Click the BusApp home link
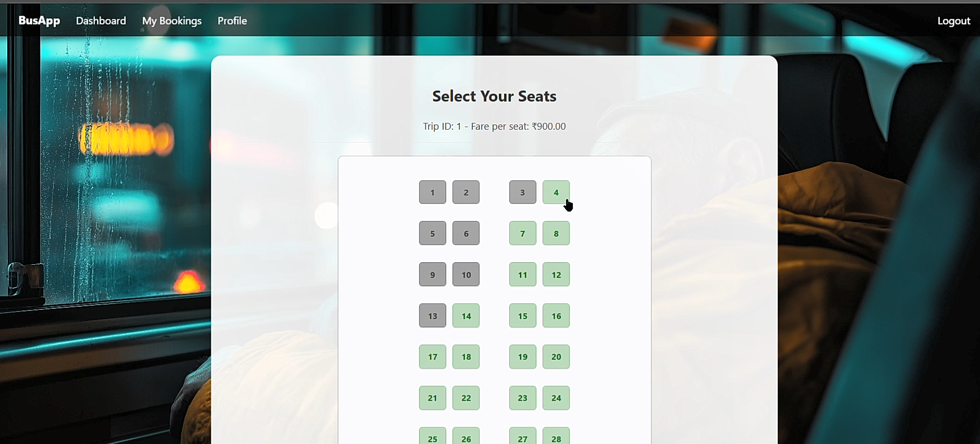This screenshot has height=444, width=980. pos(39,20)
